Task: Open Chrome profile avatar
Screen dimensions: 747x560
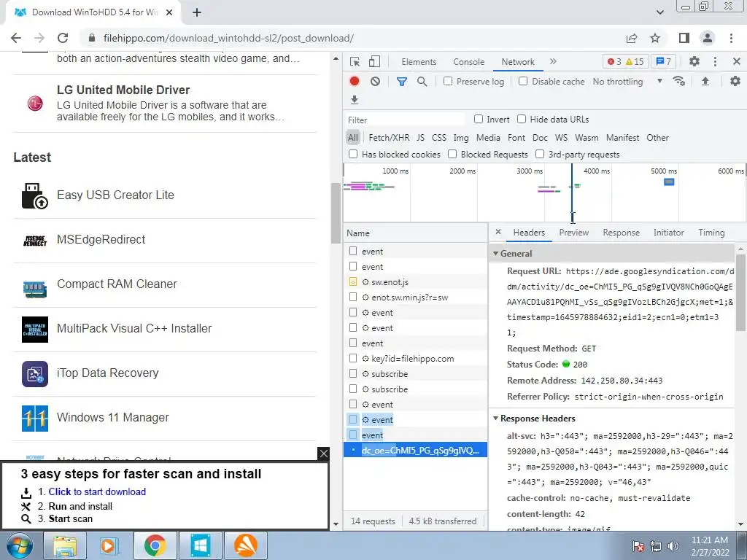Action: 708,38
